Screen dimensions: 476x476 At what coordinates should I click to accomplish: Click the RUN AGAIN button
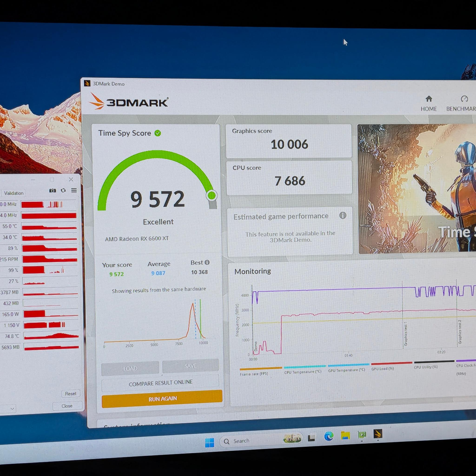[x=162, y=398]
